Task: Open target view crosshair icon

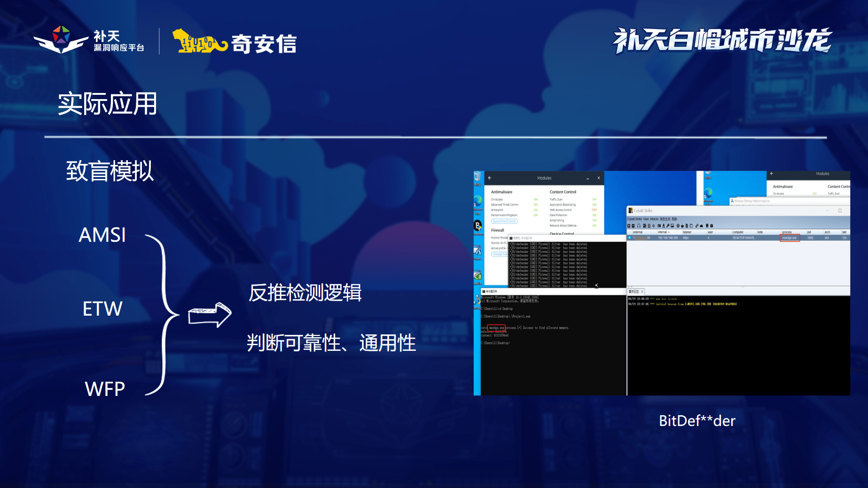Action: pyautogui.click(x=654, y=226)
